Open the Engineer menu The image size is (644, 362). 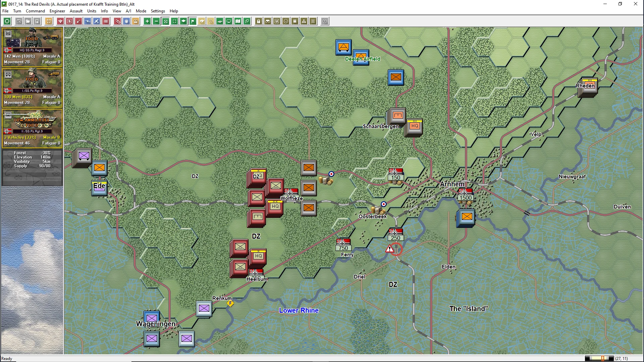(57, 11)
